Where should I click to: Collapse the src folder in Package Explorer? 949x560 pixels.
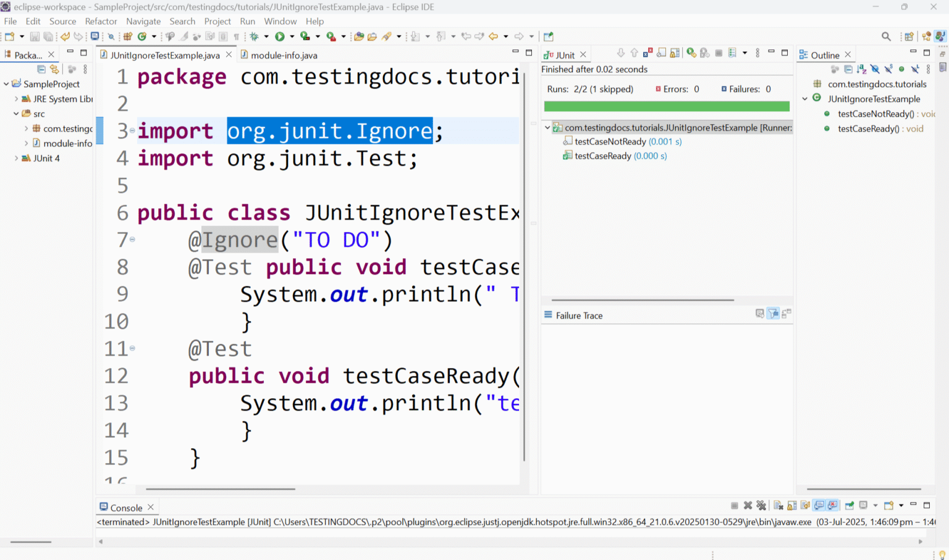coord(15,114)
